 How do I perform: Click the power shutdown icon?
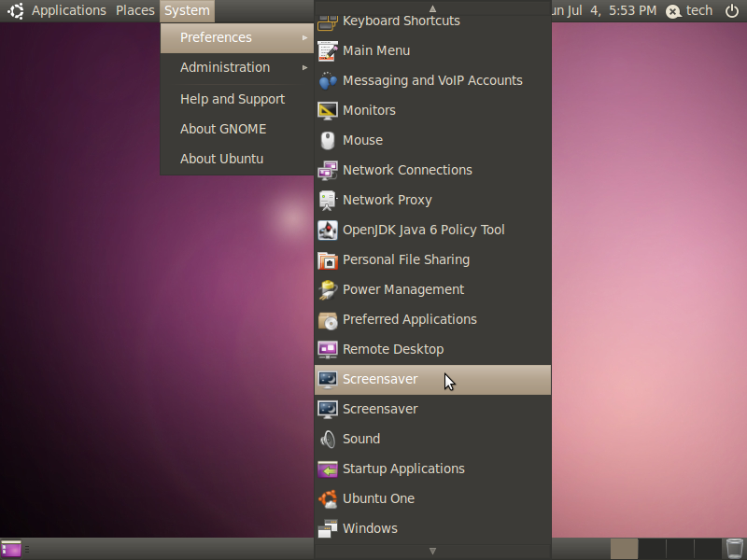point(732,10)
